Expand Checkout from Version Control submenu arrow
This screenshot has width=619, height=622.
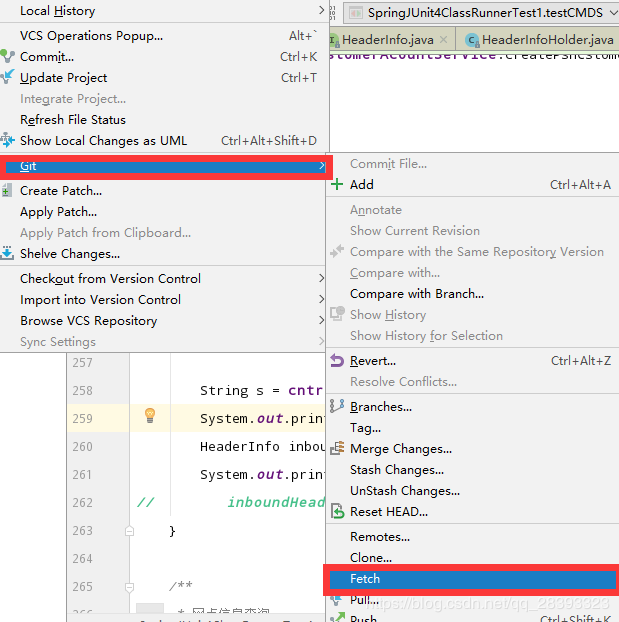(321, 279)
